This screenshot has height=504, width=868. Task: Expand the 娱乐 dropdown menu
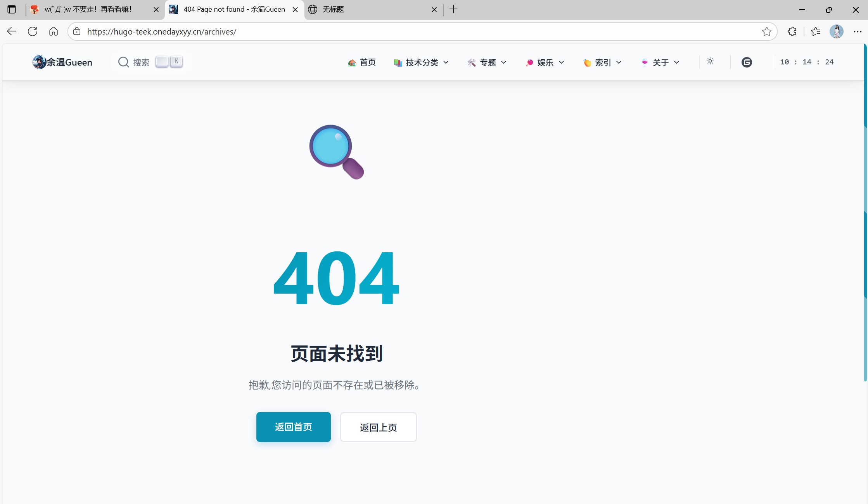pos(545,62)
